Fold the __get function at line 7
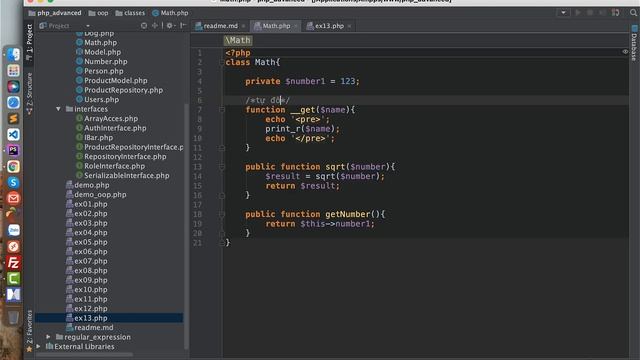The width and height of the screenshot is (640, 360). click(222, 110)
